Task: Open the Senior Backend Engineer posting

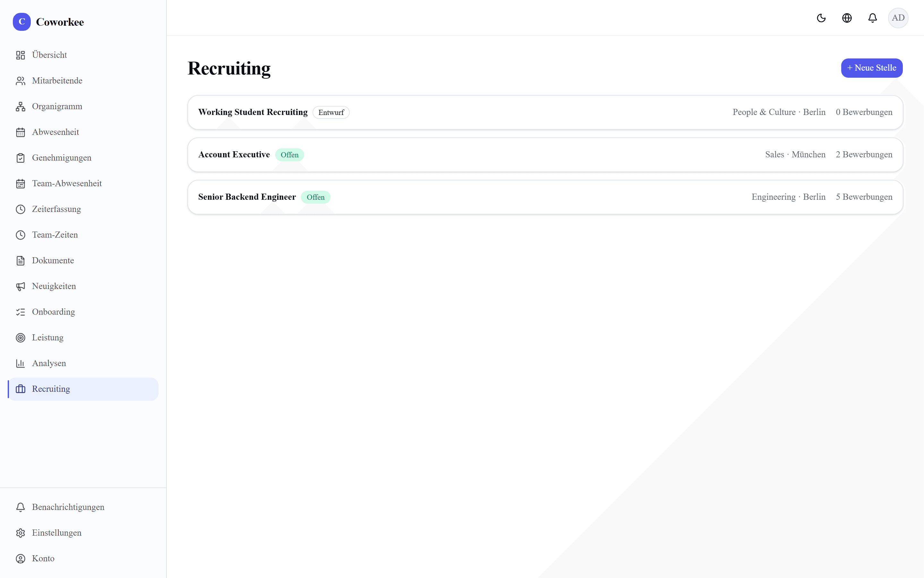Action: point(545,197)
